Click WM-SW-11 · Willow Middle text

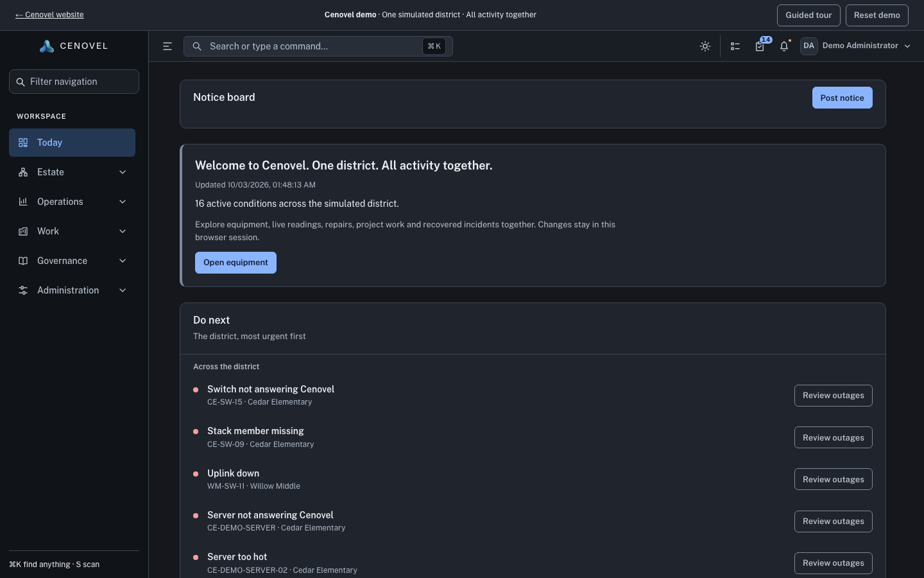[x=253, y=486]
